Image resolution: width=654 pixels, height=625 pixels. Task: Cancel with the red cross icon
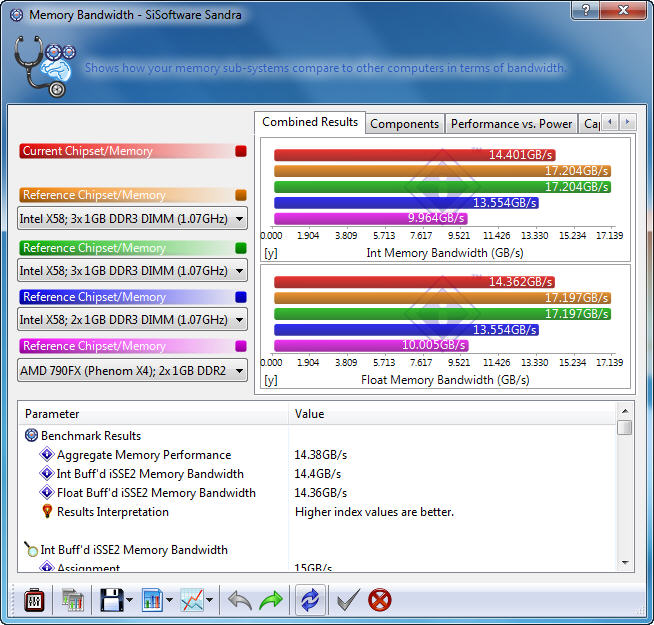pyautogui.click(x=380, y=600)
